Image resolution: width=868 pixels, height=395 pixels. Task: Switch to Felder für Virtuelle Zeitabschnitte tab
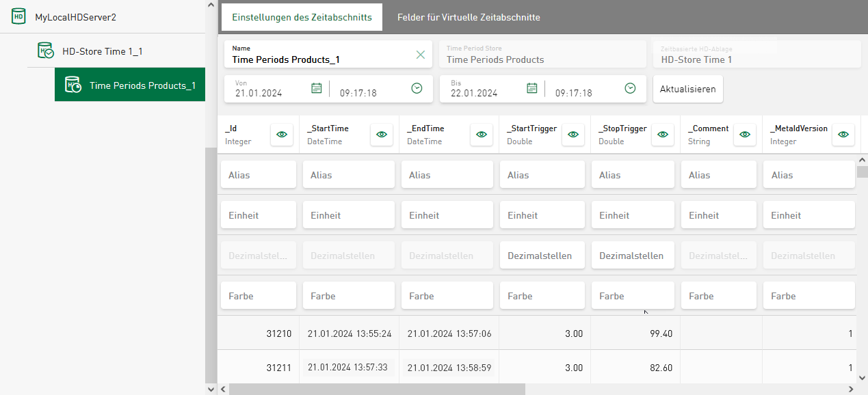tap(469, 17)
